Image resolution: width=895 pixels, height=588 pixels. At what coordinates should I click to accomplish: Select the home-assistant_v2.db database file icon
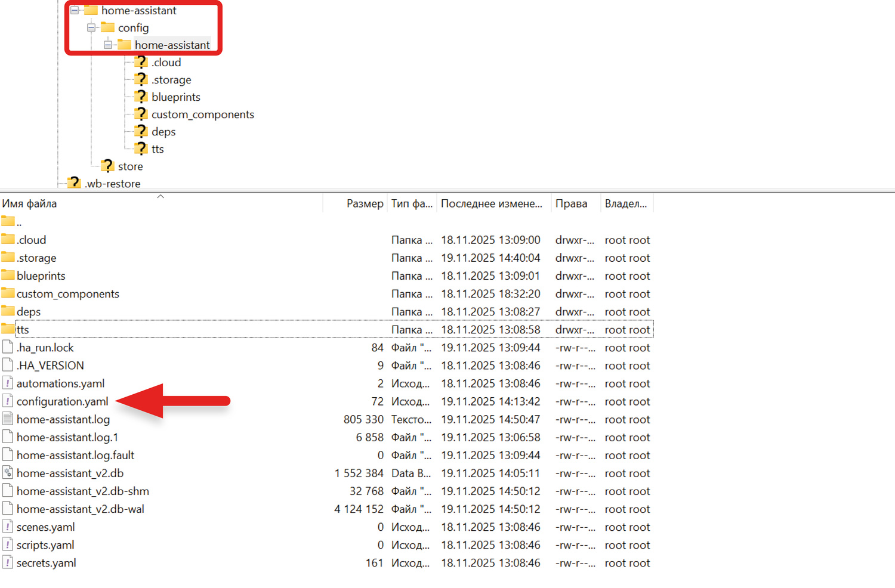click(x=8, y=473)
